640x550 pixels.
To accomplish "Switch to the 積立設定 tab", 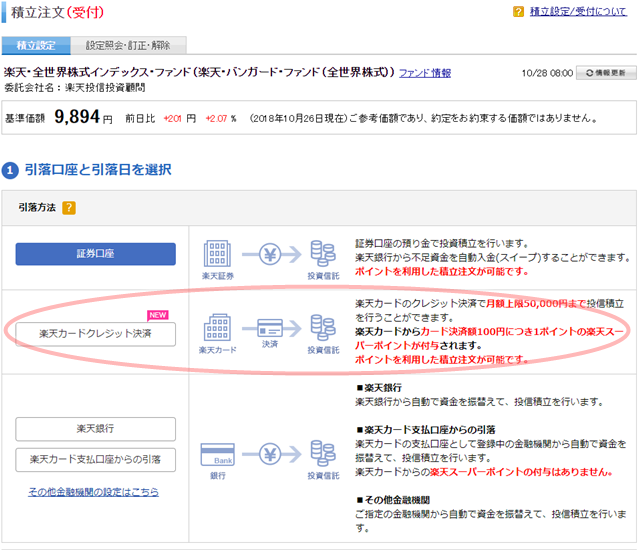I will click(36, 45).
